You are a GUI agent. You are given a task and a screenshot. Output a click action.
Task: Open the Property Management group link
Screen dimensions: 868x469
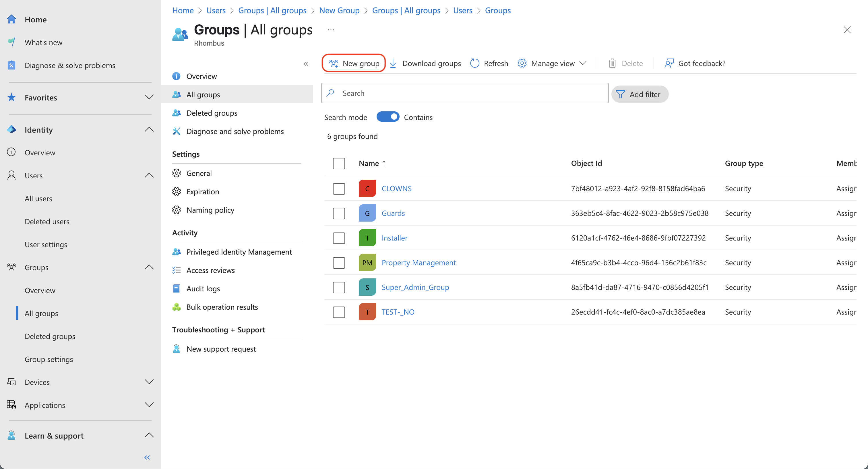click(x=418, y=262)
